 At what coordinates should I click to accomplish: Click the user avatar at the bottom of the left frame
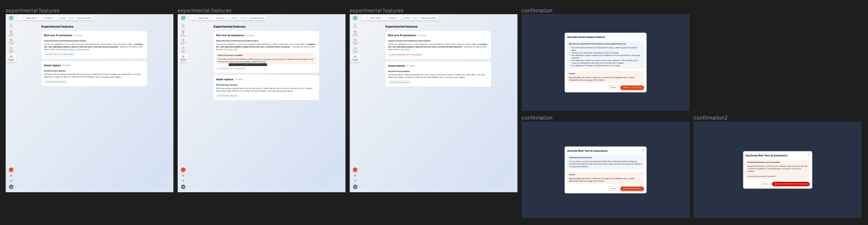(x=11, y=187)
